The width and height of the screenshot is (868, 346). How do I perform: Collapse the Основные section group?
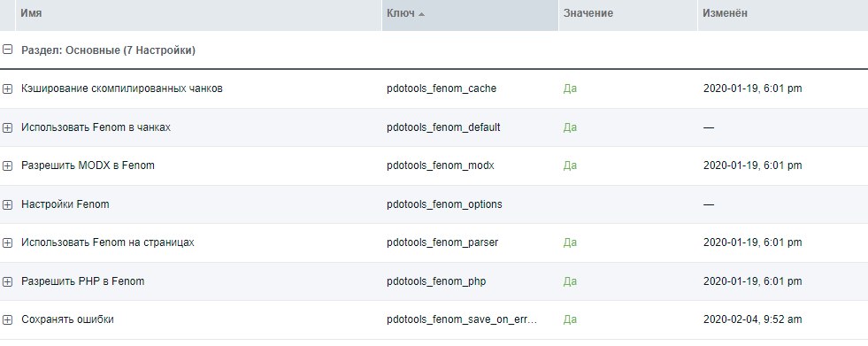coord(7,50)
